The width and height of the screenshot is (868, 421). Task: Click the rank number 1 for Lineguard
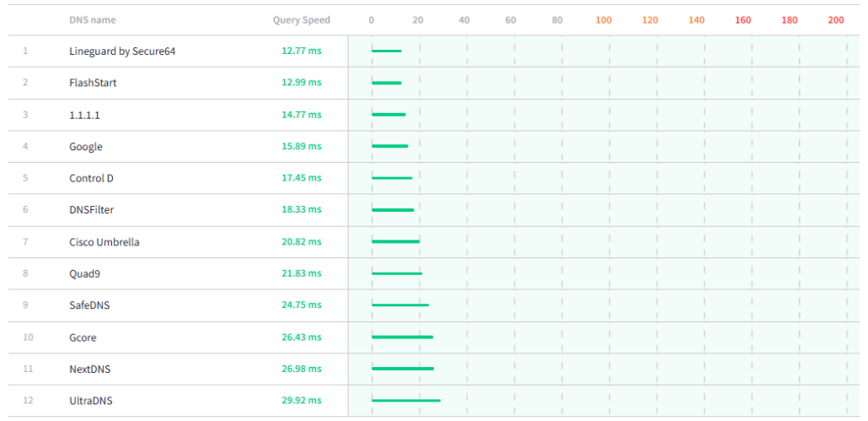[x=25, y=51]
